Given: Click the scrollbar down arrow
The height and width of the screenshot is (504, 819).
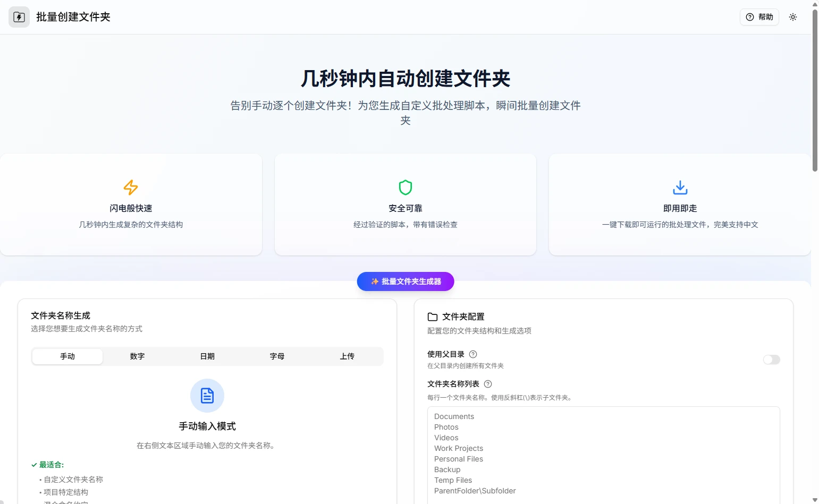Looking at the screenshot, I should pos(815,500).
